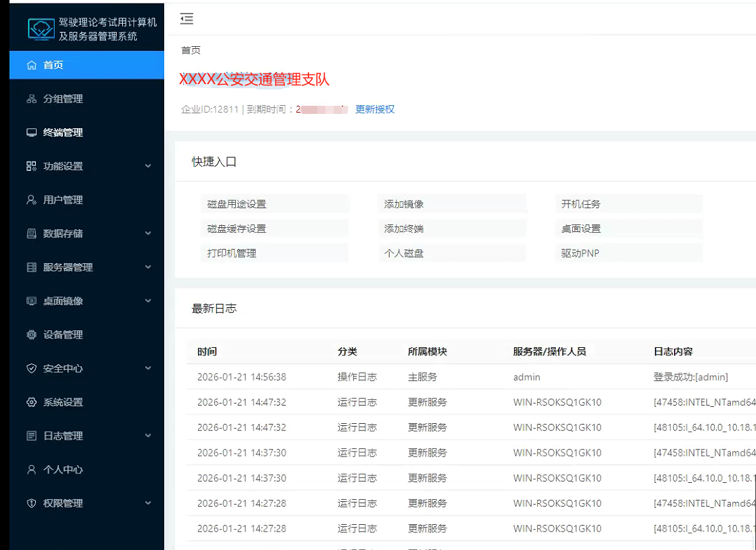The image size is (756, 550).
Task: Click the chip icon beside 设备管理
Action: (x=31, y=335)
